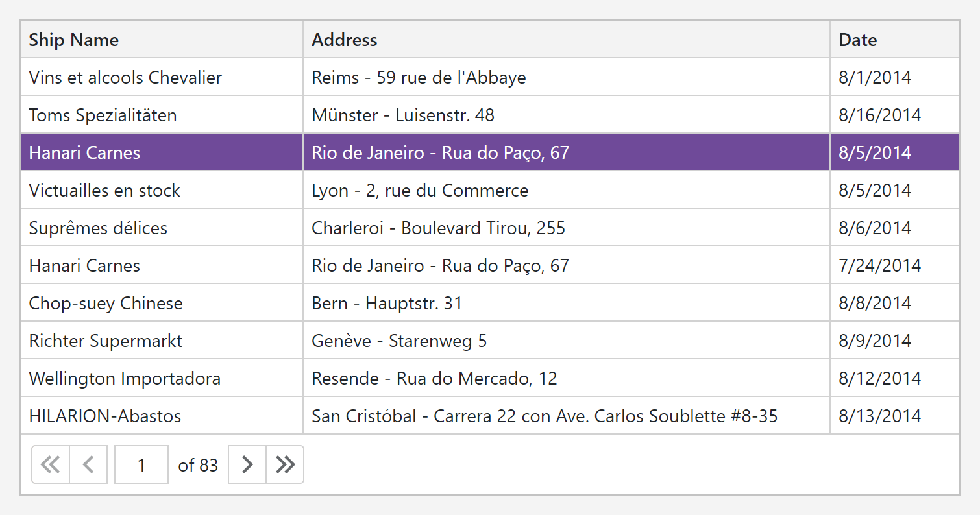The image size is (980, 515).
Task: Select the HILARION-Abastos row
Action: tap(105, 416)
